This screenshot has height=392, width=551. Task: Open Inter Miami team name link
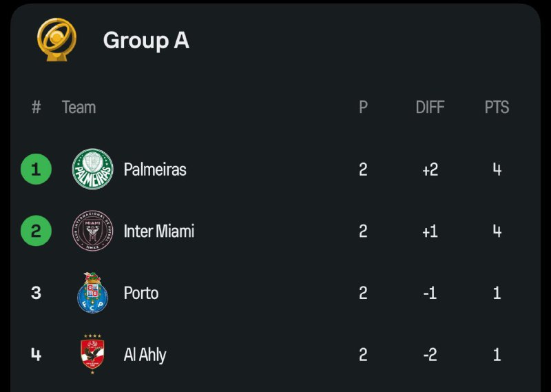coord(159,231)
